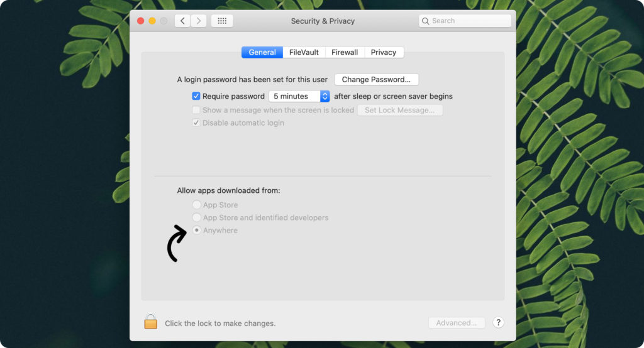Image resolution: width=644 pixels, height=348 pixels.
Task: Switch to the FileVault tab
Action: coord(304,52)
